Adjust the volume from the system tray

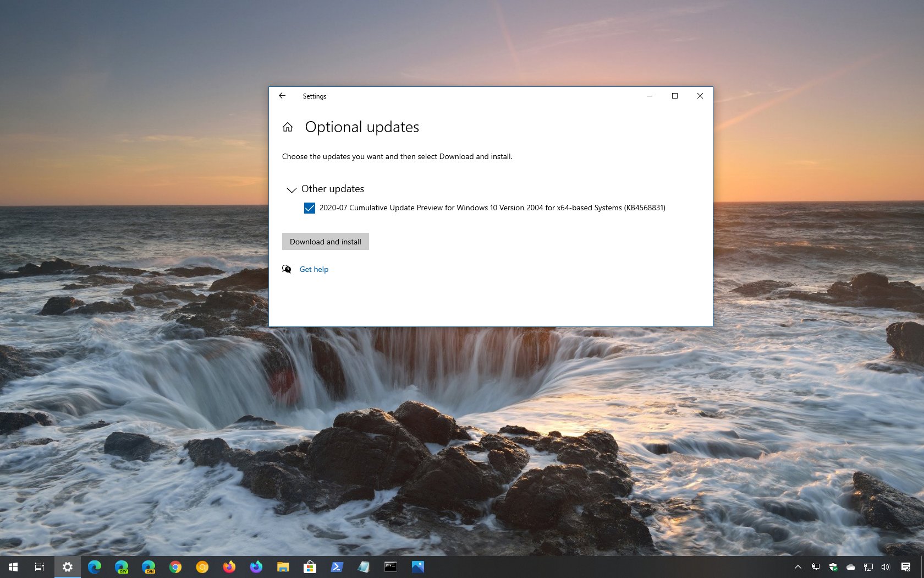tap(885, 567)
